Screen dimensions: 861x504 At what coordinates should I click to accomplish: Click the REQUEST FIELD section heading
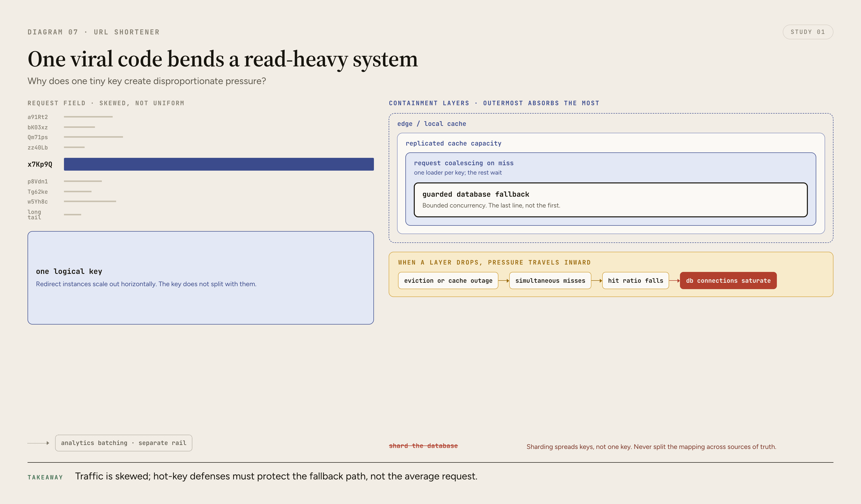coord(106,103)
